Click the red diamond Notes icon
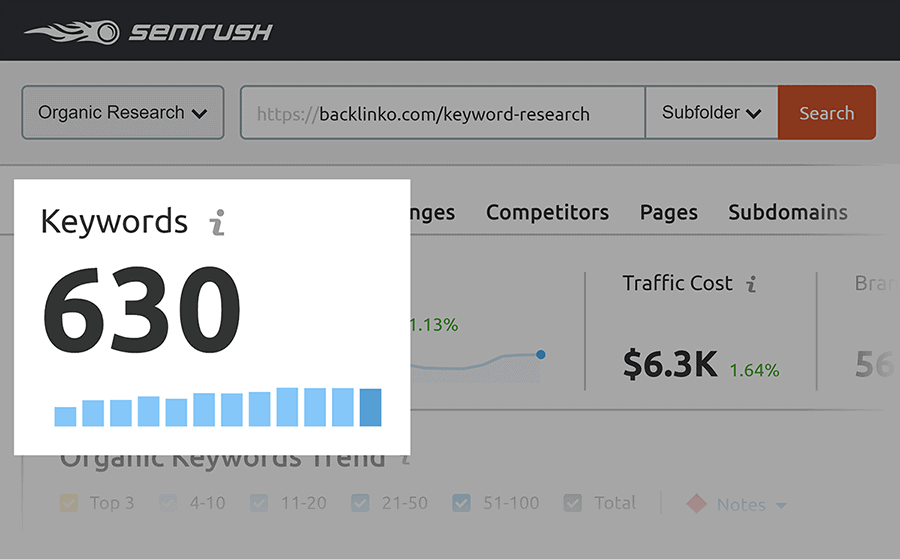 tap(696, 504)
